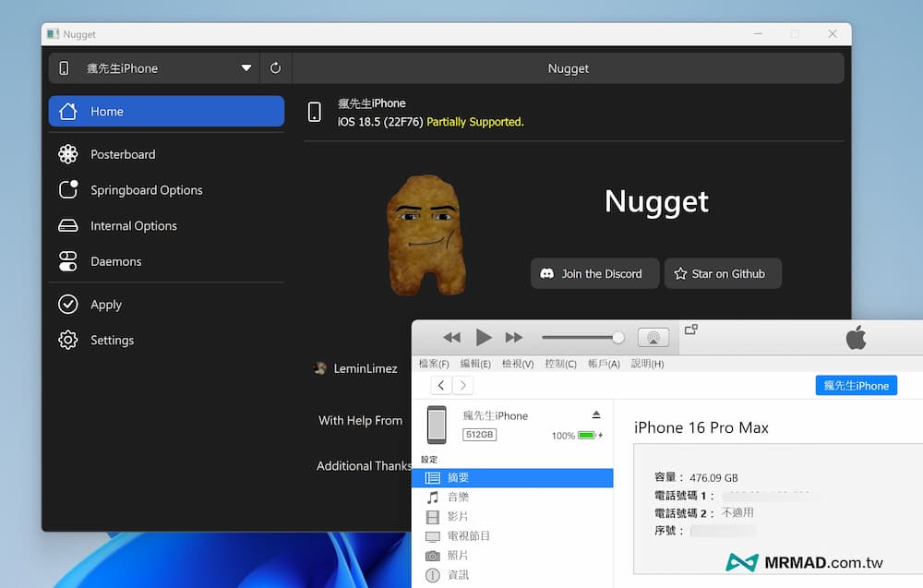Go to Internal Options page

133,226
